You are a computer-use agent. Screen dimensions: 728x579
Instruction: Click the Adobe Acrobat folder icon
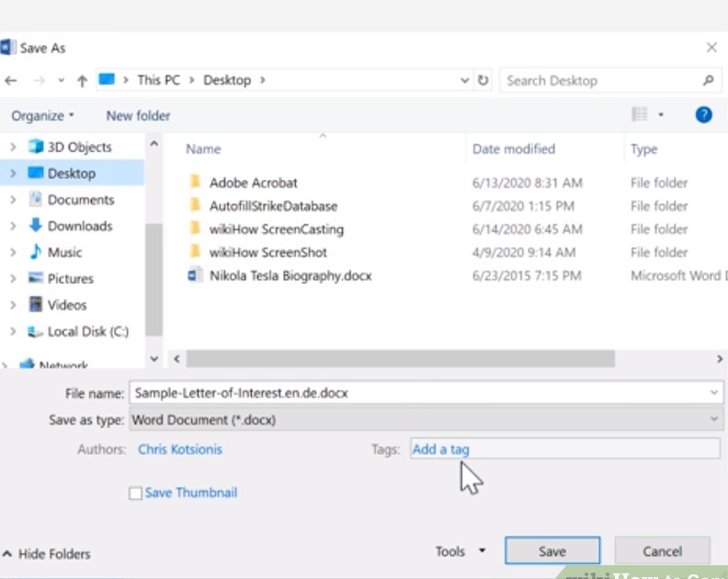point(196,182)
